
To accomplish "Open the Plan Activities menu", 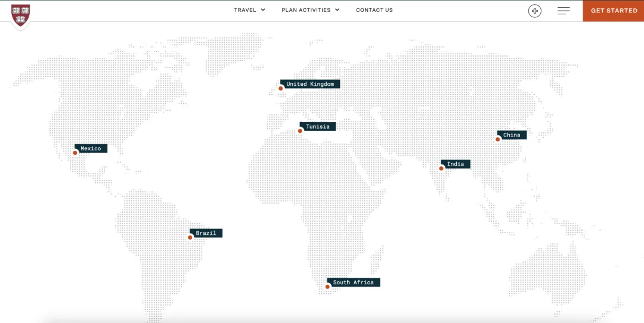I will (306, 10).
